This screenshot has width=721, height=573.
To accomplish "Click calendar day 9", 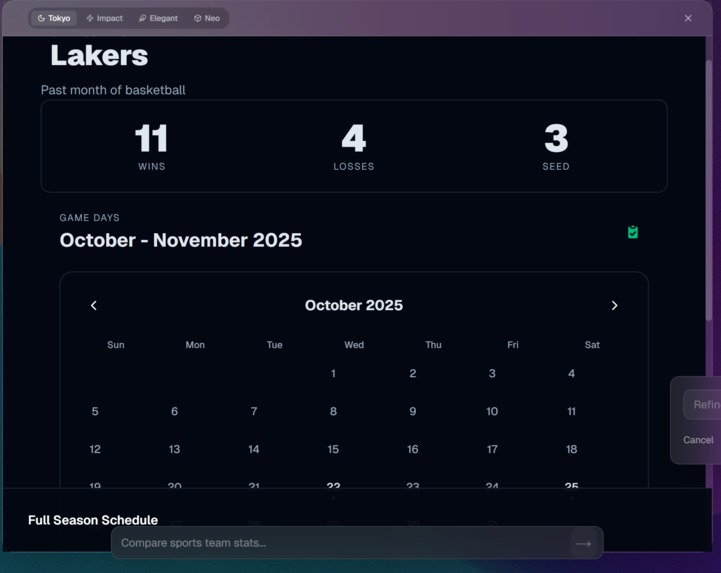I will [x=413, y=411].
